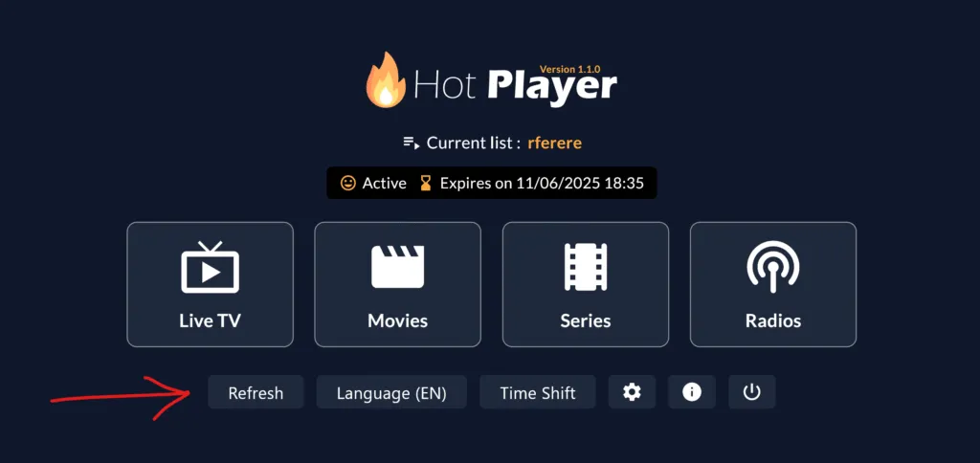
Task: Click the clapperboard icon above Movies
Action: [x=397, y=267]
